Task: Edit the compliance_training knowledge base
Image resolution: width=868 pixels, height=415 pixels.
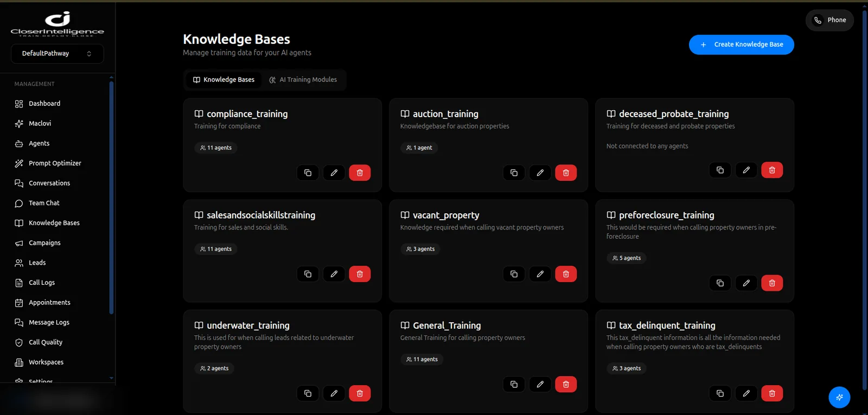Action: coord(334,173)
